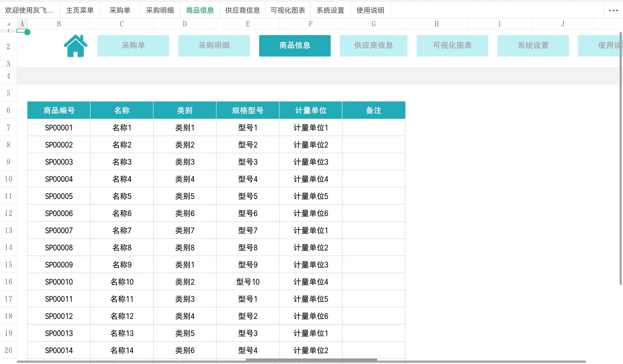Open the "..." overflow sheet menu
Screen dimensions: 623x364
click(x=613, y=10)
